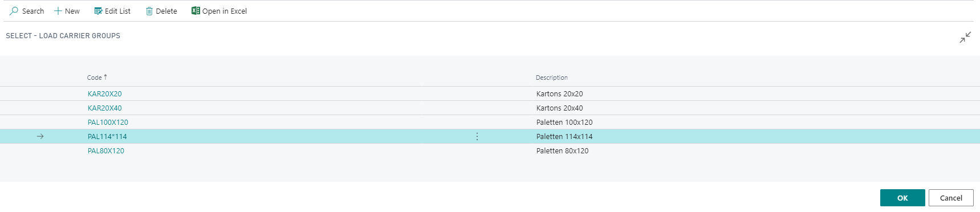Click the Description column header
Image resolution: width=980 pixels, height=212 pixels.
[x=552, y=78]
